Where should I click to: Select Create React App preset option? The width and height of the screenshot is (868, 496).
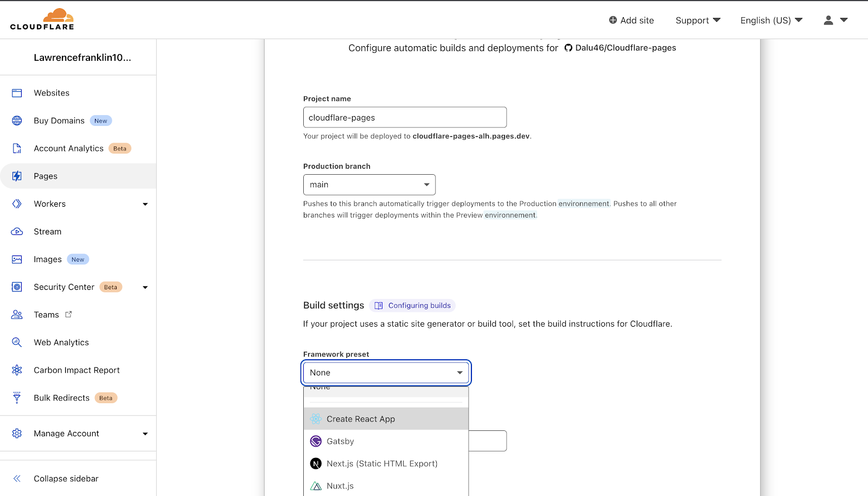386,419
